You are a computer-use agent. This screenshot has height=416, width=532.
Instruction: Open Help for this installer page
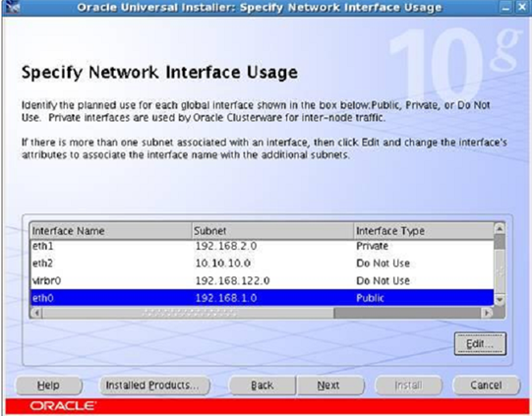48,386
